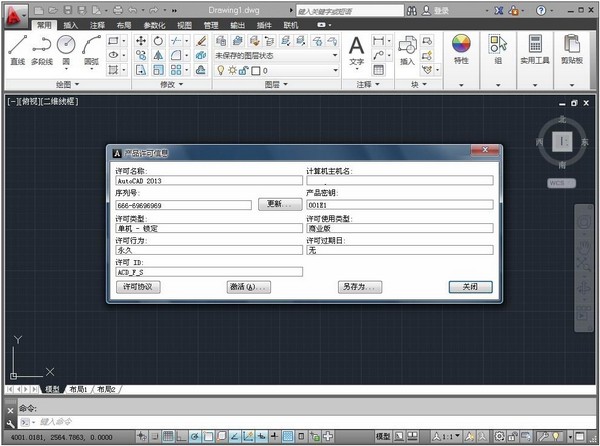Select the 圆弧 (Arc) tool
The height and width of the screenshot is (446, 600).
(91, 46)
